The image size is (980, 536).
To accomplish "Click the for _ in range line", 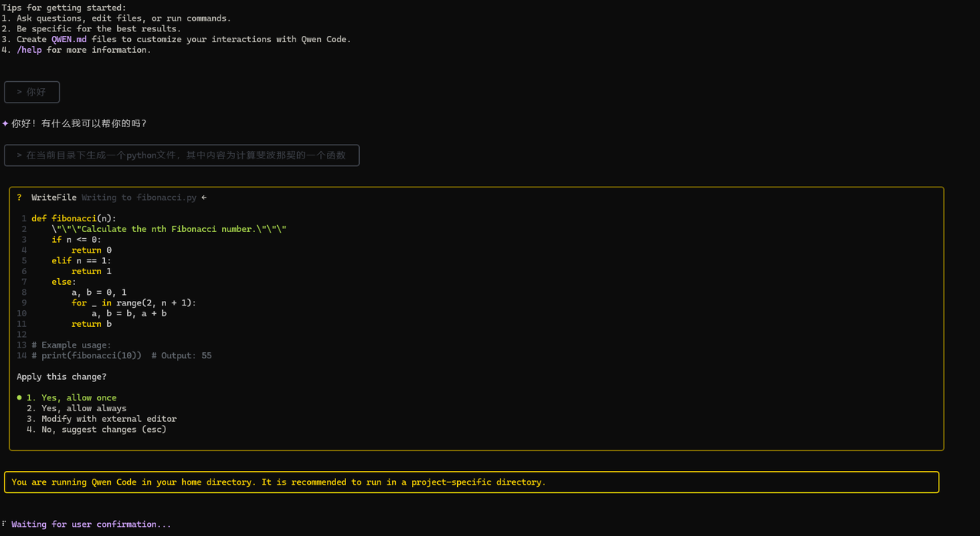I will (134, 303).
